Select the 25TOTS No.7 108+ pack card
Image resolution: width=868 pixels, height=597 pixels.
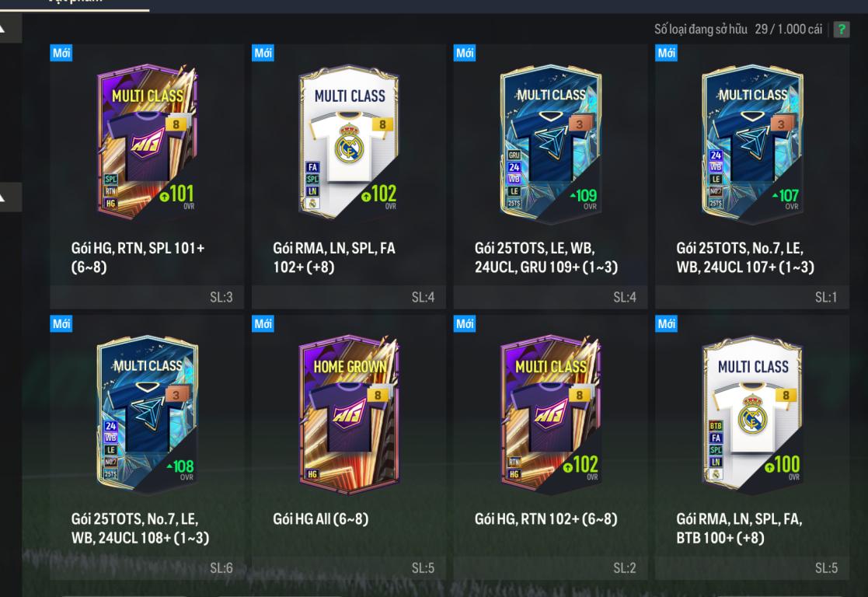[147, 447]
